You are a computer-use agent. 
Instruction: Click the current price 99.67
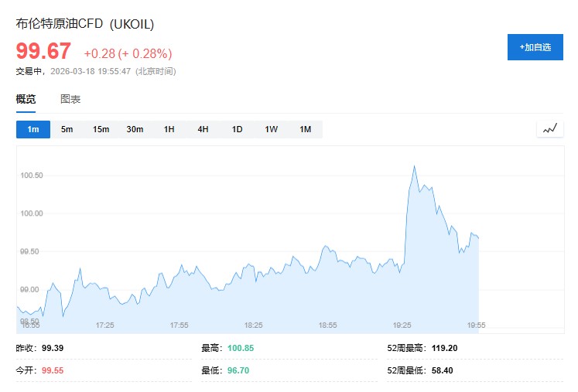click(43, 52)
